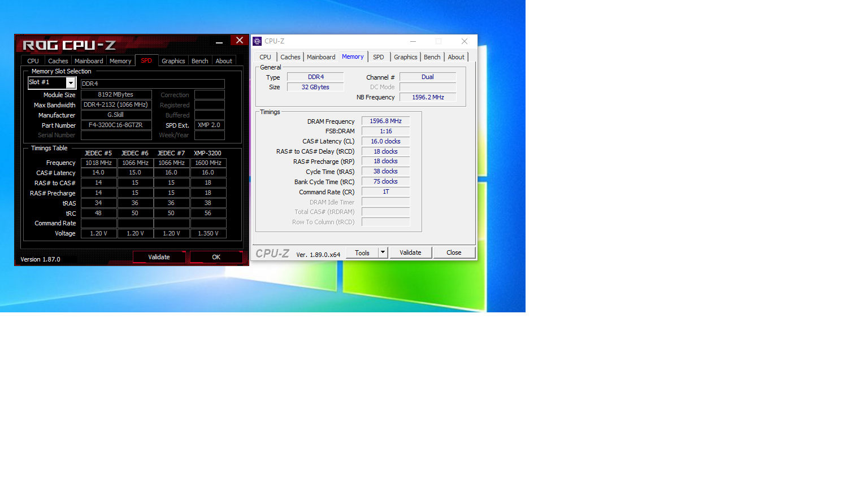Minimize the gray CPU-Z window
This screenshot has height=488, width=868.
(413, 41)
